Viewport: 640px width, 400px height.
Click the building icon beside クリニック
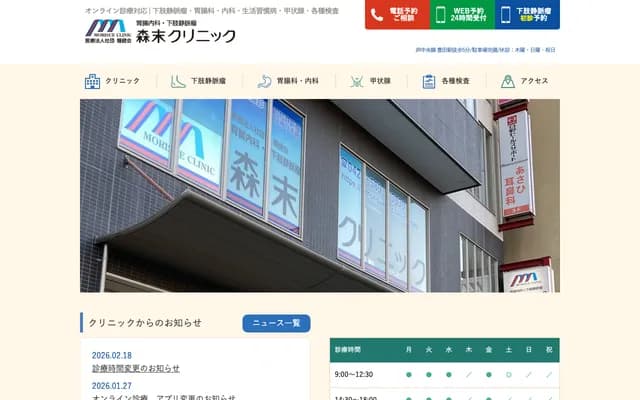point(92,81)
